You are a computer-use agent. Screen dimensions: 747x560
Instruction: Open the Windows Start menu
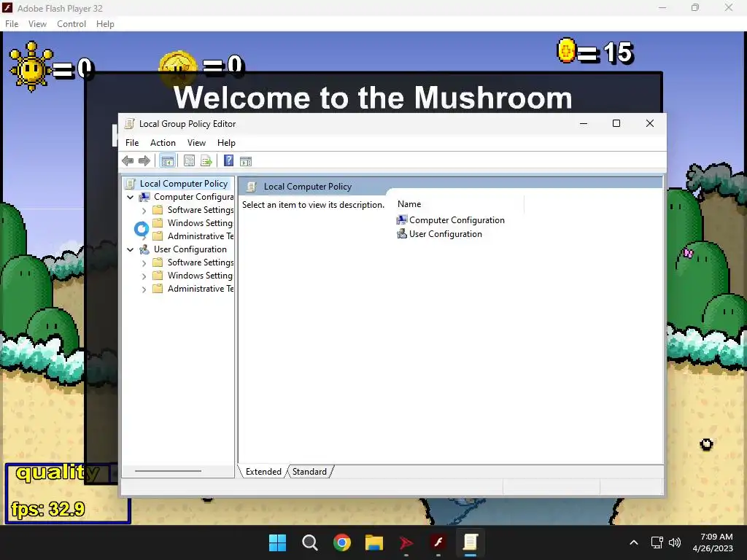[x=277, y=542]
